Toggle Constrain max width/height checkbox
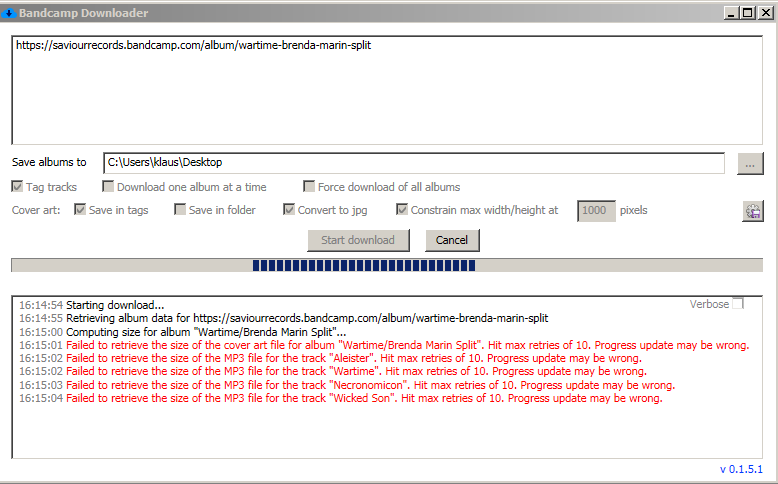This screenshot has width=778, height=484. click(402, 209)
